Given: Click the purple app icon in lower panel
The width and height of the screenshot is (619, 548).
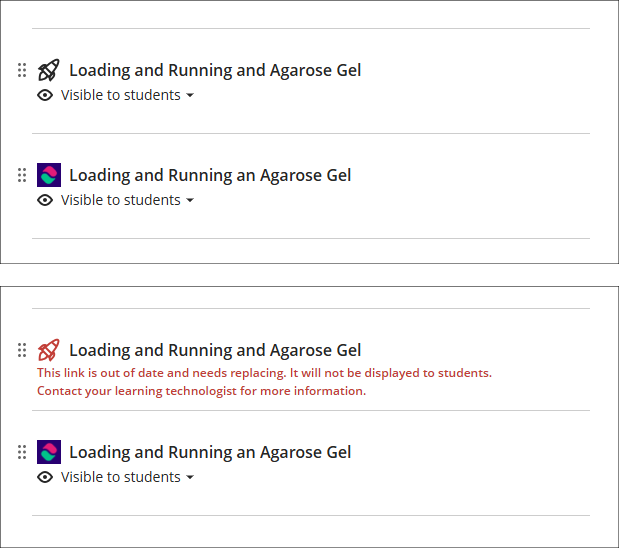Looking at the screenshot, I should pyautogui.click(x=48, y=452).
